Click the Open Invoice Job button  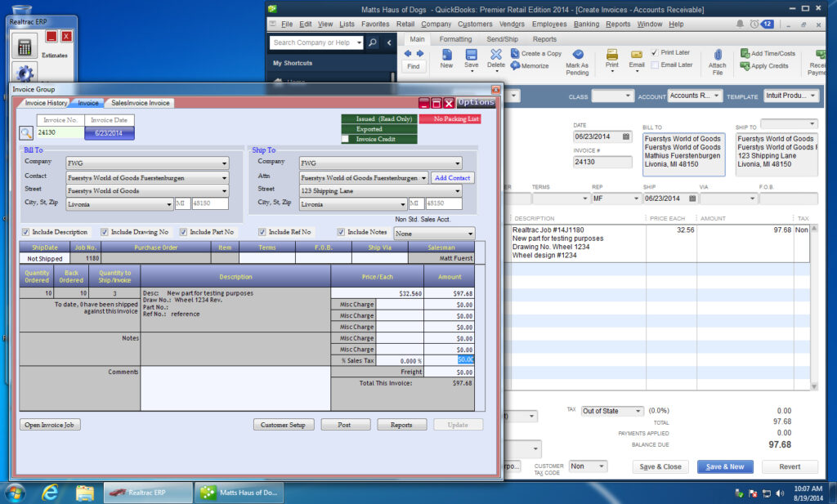point(50,425)
